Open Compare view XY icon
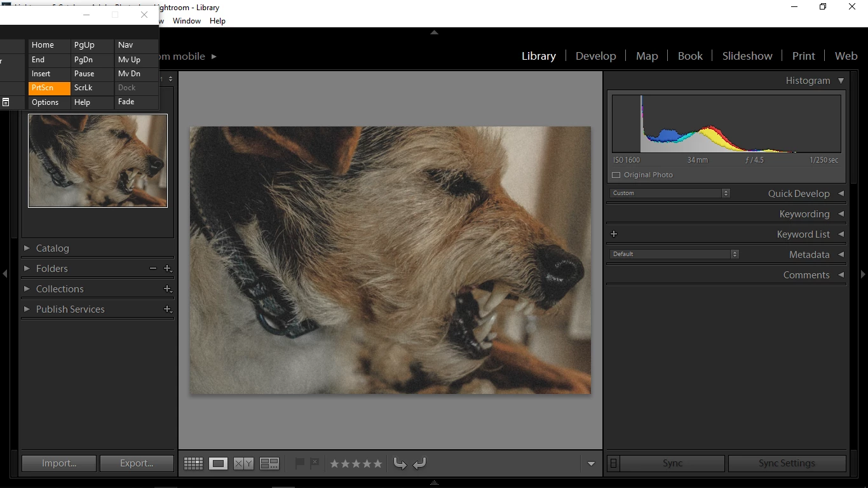Image resolution: width=868 pixels, height=488 pixels. (243, 464)
